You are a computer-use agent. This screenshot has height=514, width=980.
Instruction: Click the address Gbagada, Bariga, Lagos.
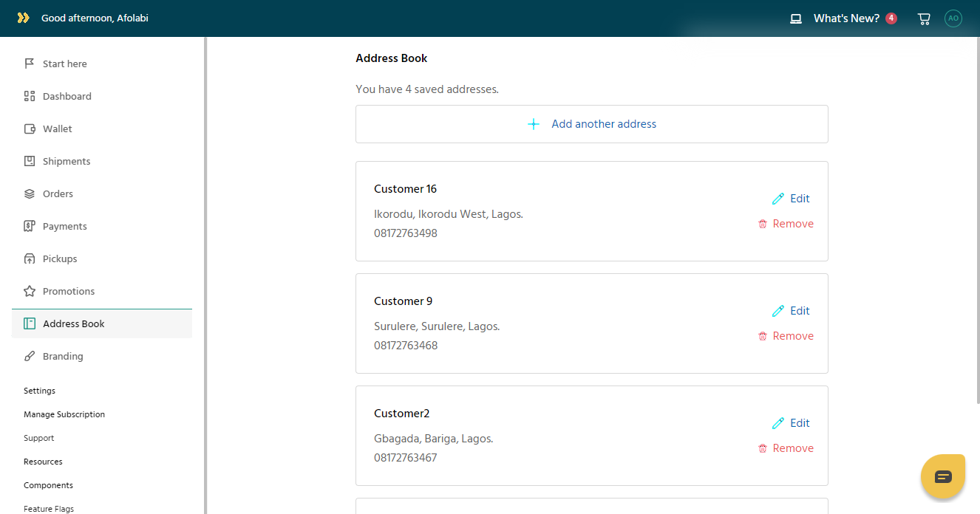tap(434, 439)
